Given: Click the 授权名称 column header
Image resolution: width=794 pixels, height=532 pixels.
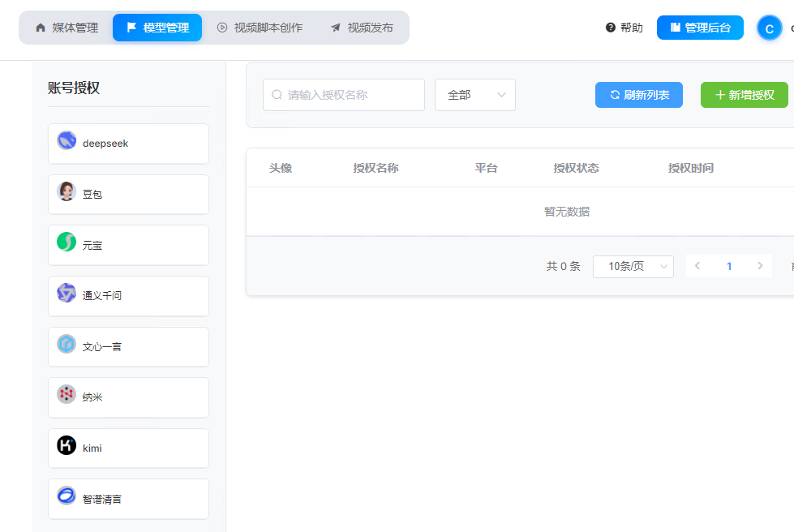Looking at the screenshot, I should (376, 168).
